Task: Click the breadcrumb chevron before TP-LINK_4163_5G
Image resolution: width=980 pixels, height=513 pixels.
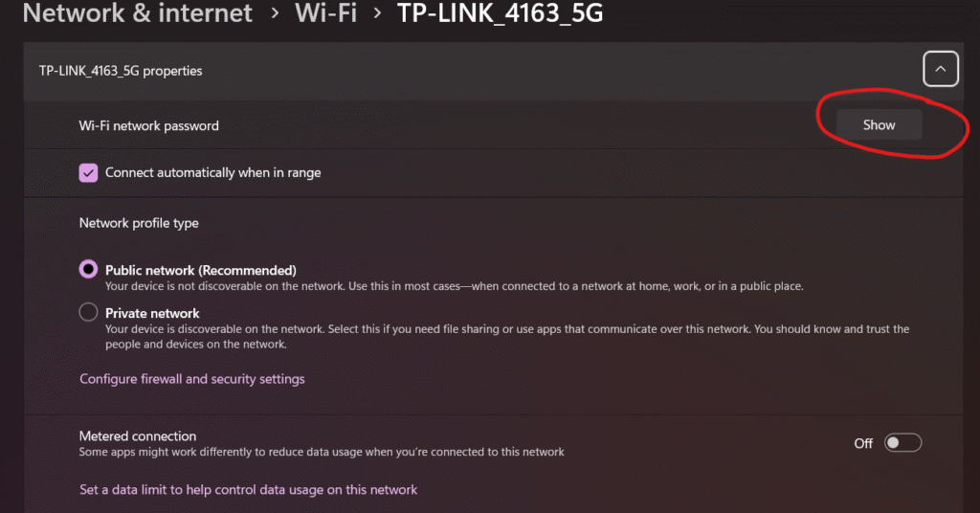Action: pos(377,13)
